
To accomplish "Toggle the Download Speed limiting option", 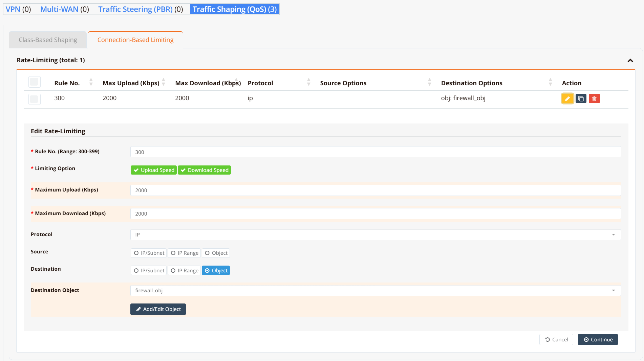I will click(x=204, y=170).
